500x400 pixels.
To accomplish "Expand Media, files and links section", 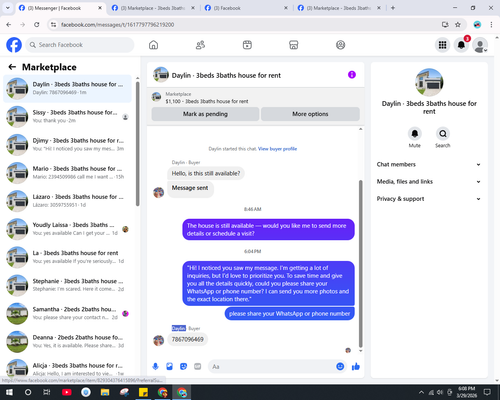I will [429, 182].
